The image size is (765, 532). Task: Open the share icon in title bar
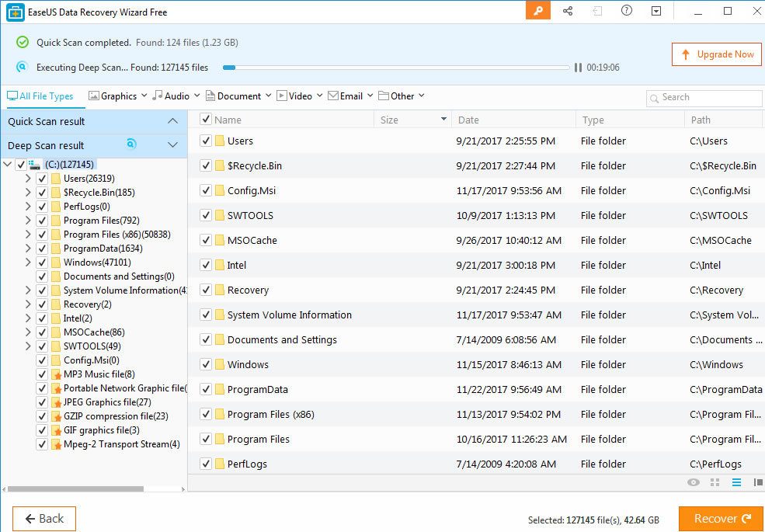pos(568,11)
